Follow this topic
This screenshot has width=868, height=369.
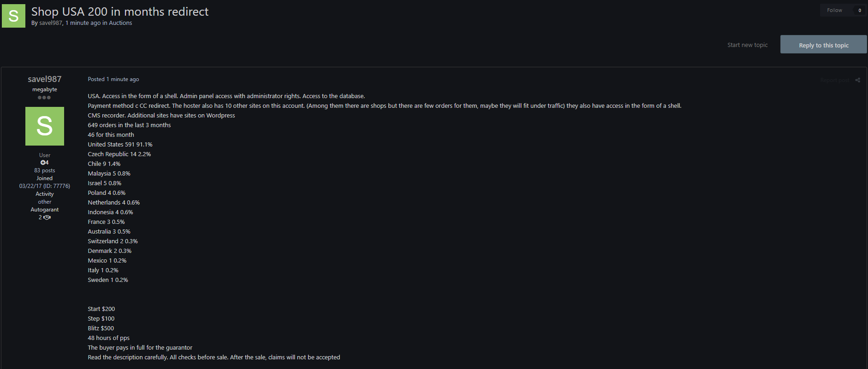click(834, 10)
